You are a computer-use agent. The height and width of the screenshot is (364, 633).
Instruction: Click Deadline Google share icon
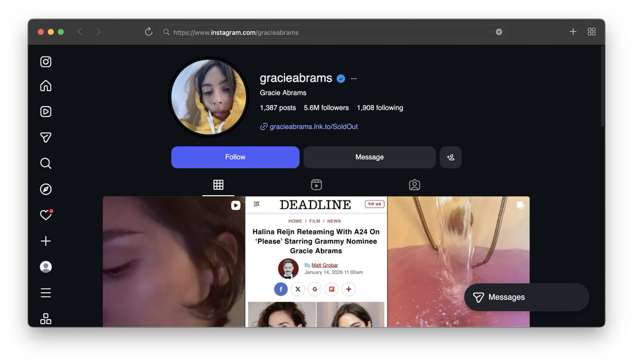(314, 289)
